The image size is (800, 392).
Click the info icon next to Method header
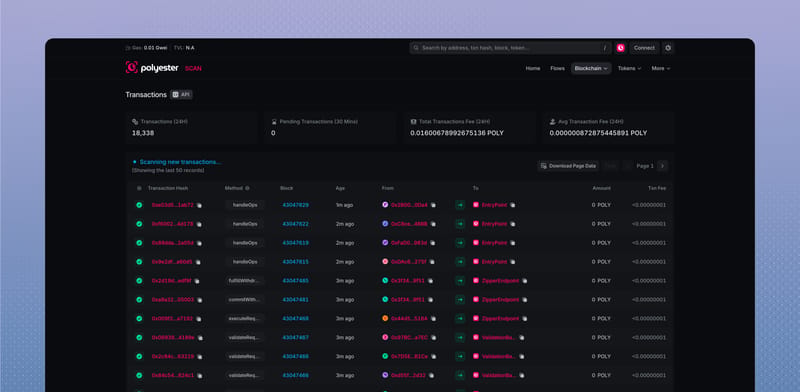pyautogui.click(x=247, y=188)
